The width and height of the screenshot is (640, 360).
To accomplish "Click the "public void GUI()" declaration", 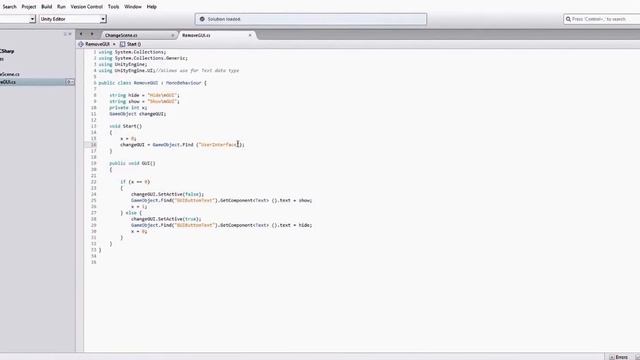I will click(132, 163).
